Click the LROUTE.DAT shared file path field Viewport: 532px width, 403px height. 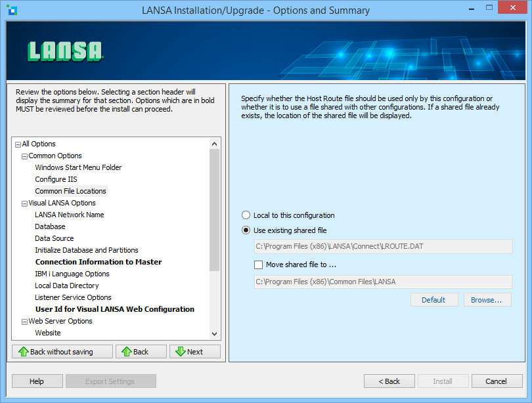pyautogui.click(x=383, y=246)
